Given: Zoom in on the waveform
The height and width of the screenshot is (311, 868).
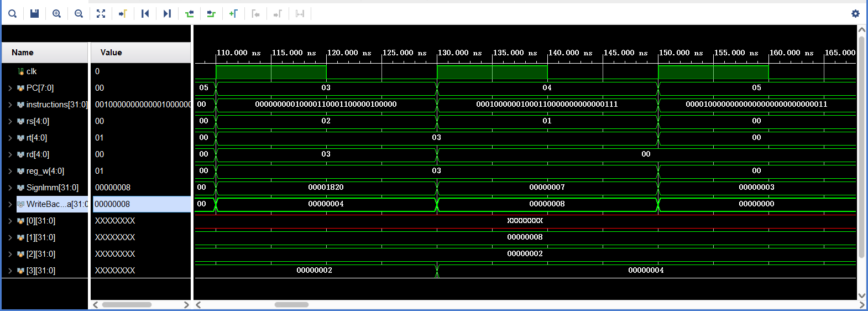Looking at the screenshot, I should tap(56, 13).
